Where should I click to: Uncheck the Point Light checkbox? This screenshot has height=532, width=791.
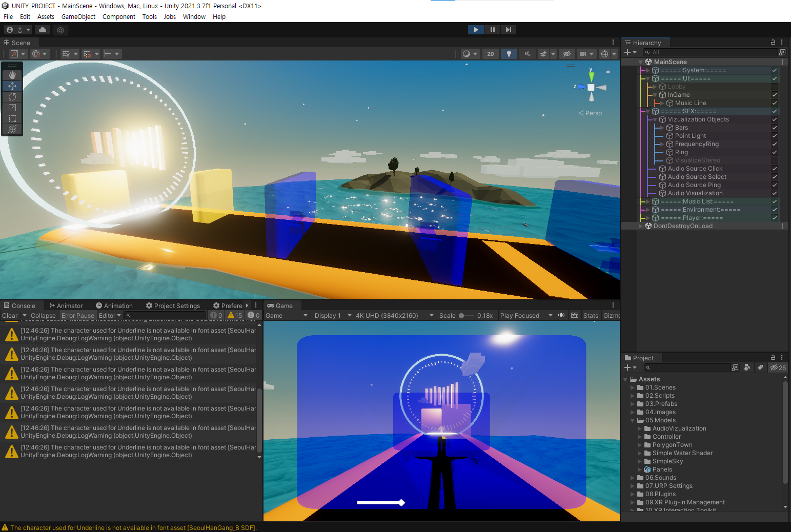click(x=775, y=136)
